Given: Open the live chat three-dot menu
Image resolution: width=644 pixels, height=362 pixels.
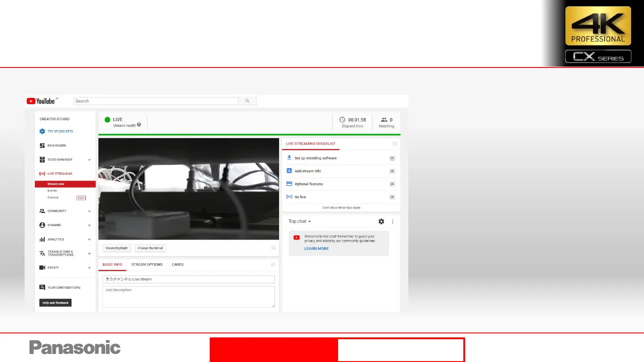Looking at the screenshot, I should tap(393, 221).
